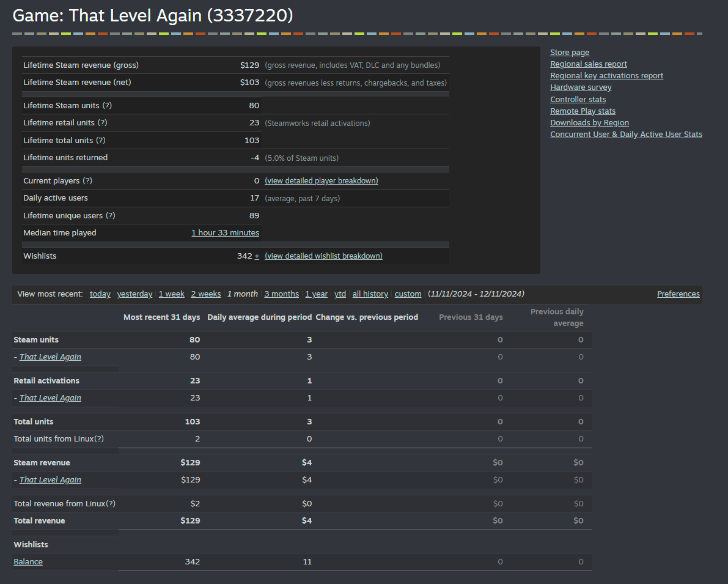Open the Store page link
The width and height of the screenshot is (728, 584).
570,53
